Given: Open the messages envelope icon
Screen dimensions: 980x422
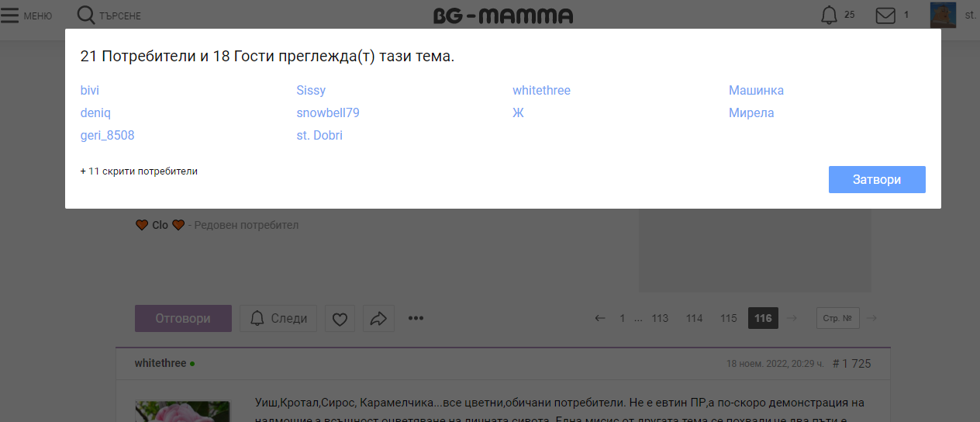Looking at the screenshot, I should pos(885,15).
